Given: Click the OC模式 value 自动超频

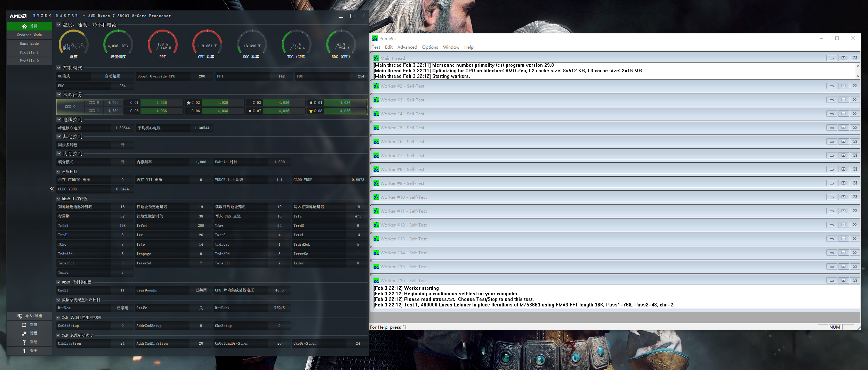Looking at the screenshot, I should pyautogui.click(x=113, y=76).
